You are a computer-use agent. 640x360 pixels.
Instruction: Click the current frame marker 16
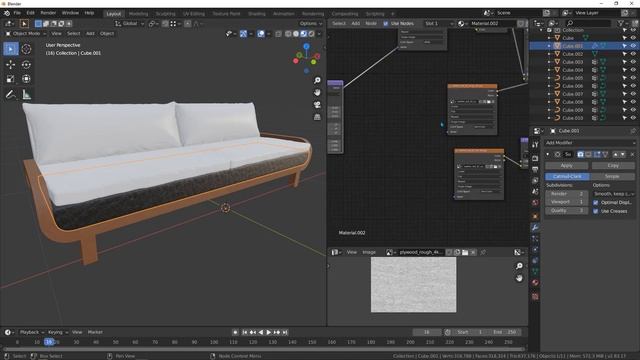point(49,342)
